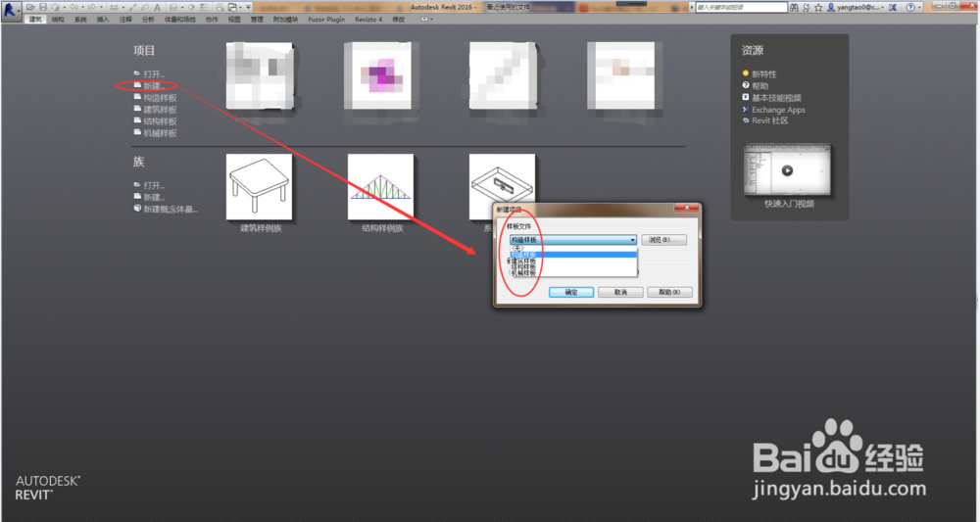Click the 浏览(B)... browse button

click(x=664, y=240)
